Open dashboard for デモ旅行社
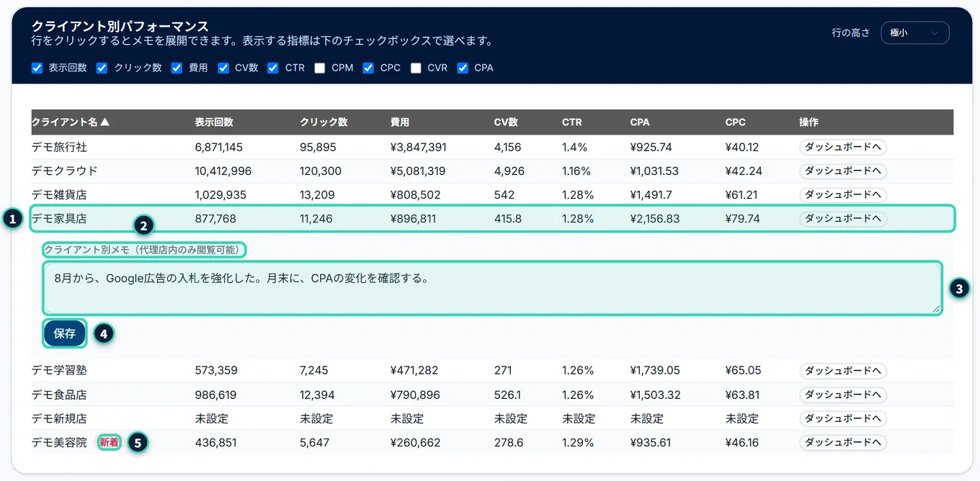Image resolution: width=980 pixels, height=481 pixels. point(843,147)
